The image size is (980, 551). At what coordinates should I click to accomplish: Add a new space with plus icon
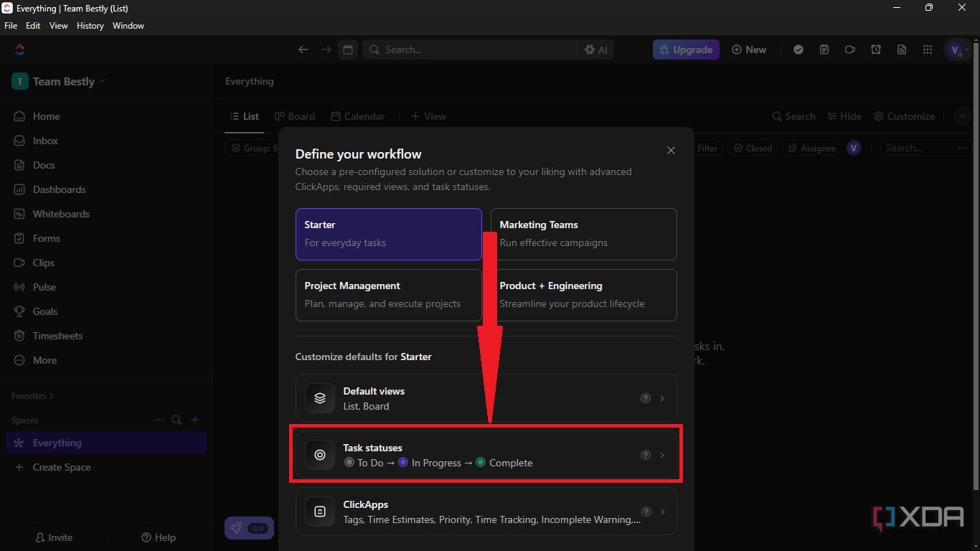point(195,420)
